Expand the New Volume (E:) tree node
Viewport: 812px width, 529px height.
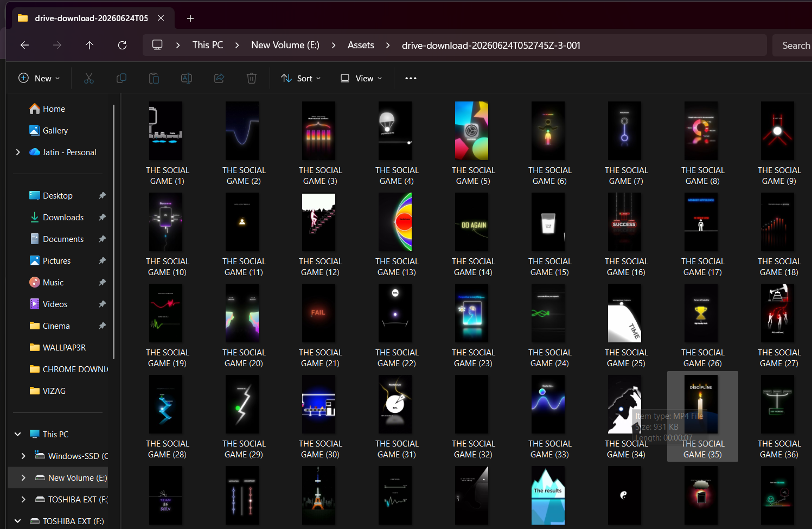[23, 478]
